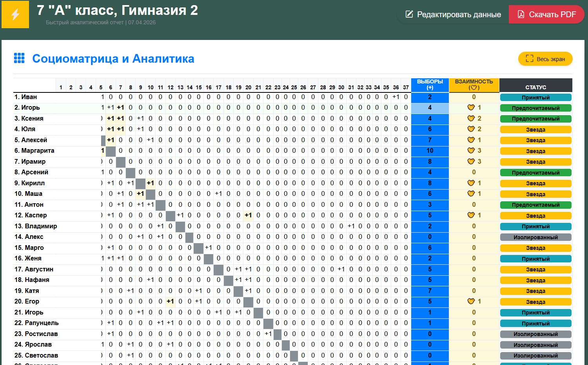
Task: Click the PDF file icon in Скачать PDF
Action: [521, 14]
